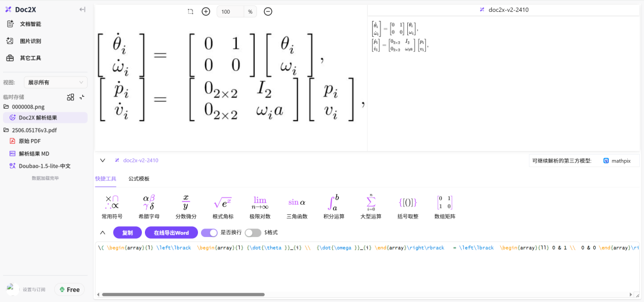Open Doubao-1.5-lite-中文 translation

point(45,166)
